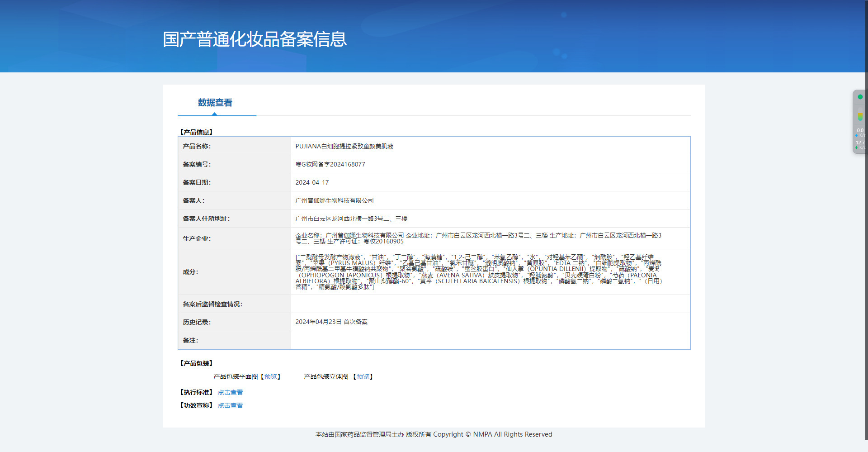This screenshot has height=452, width=868.
Task: Click the NMPA copyright footer text
Action: [434, 434]
